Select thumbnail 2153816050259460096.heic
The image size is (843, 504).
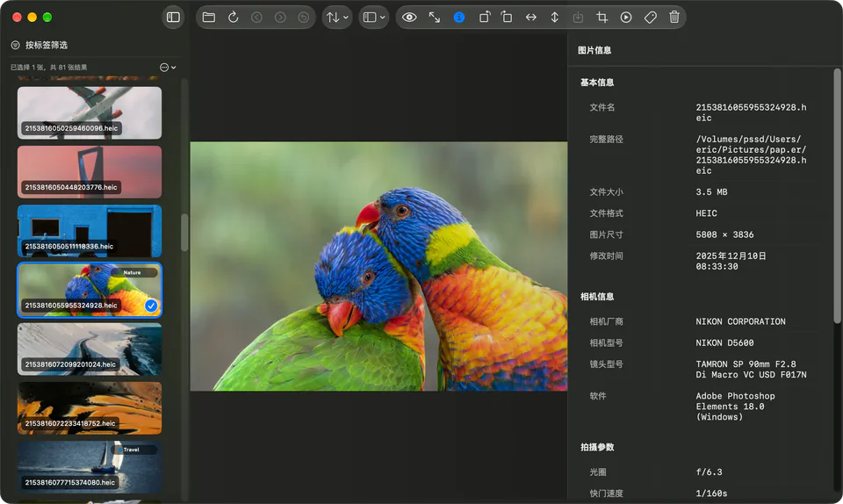(90, 113)
